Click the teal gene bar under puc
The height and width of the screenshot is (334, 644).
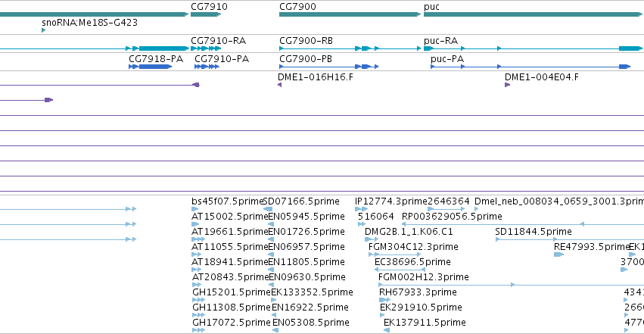pos(533,14)
